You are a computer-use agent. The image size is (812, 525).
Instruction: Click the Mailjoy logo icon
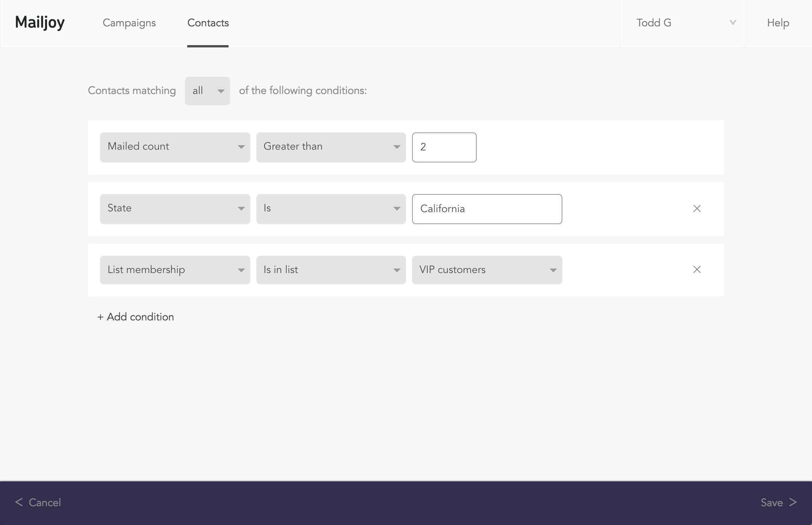[x=39, y=23]
